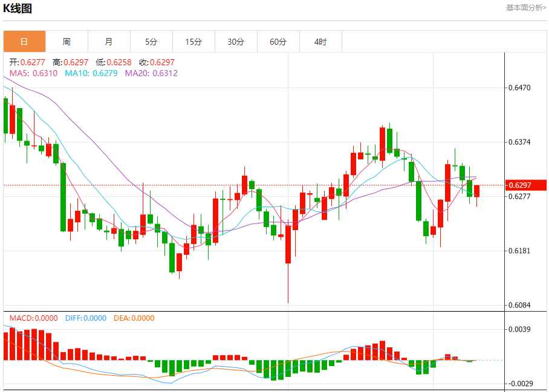Click the MA10: 0.6279 indicator label
The width and height of the screenshot is (549, 392).
tap(91, 73)
